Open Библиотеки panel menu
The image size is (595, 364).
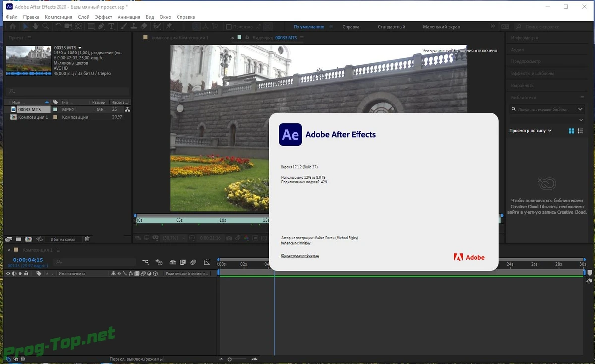tap(582, 98)
